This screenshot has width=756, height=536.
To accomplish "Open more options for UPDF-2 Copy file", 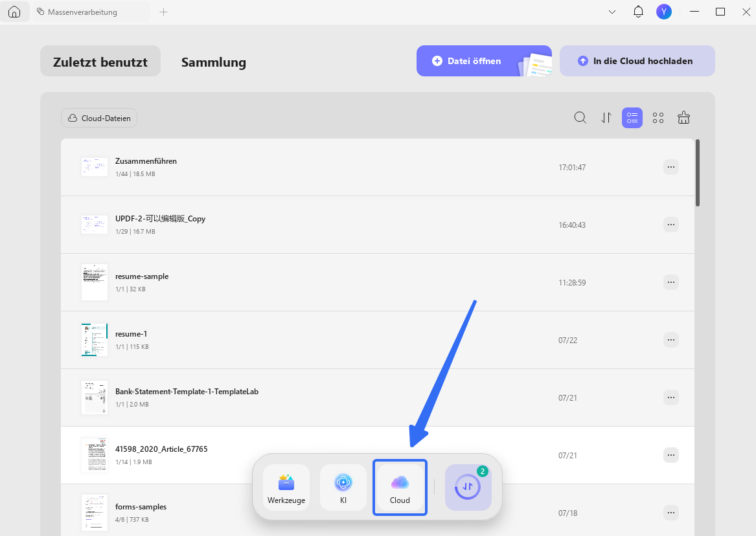I will tap(671, 225).
